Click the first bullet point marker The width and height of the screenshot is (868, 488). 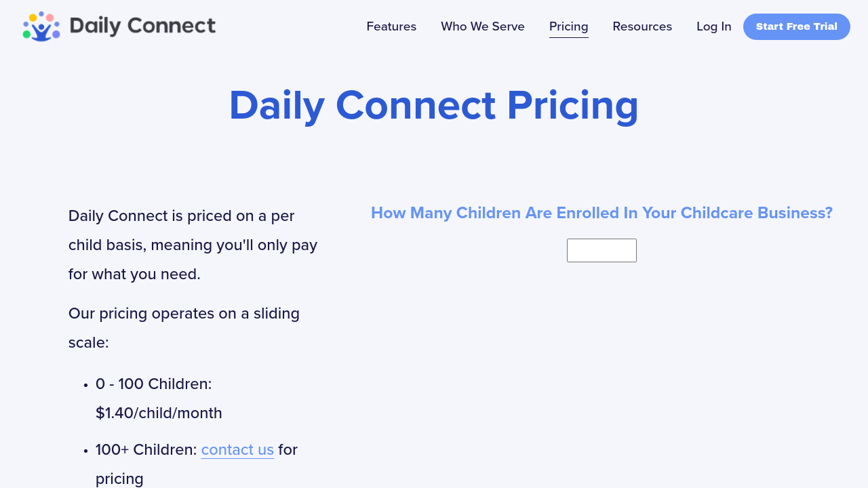(86, 385)
